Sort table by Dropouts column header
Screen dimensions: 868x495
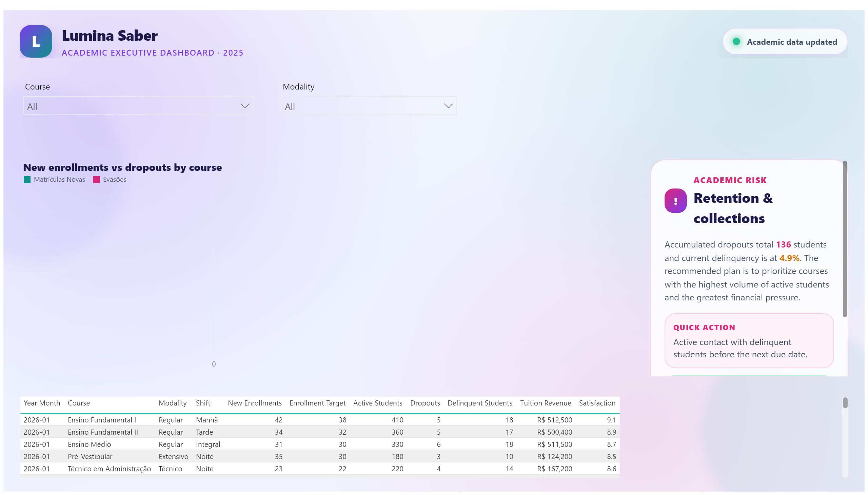(425, 403)
